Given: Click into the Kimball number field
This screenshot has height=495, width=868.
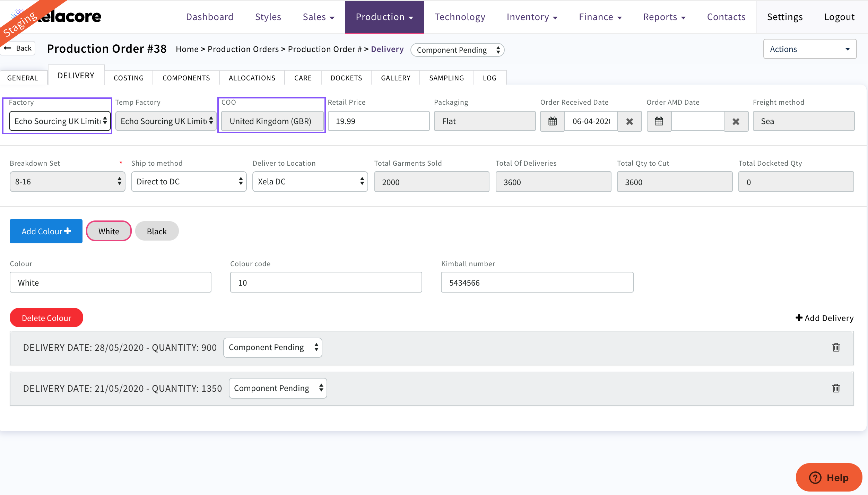Looking at the screenshot, I should point(537,283).
